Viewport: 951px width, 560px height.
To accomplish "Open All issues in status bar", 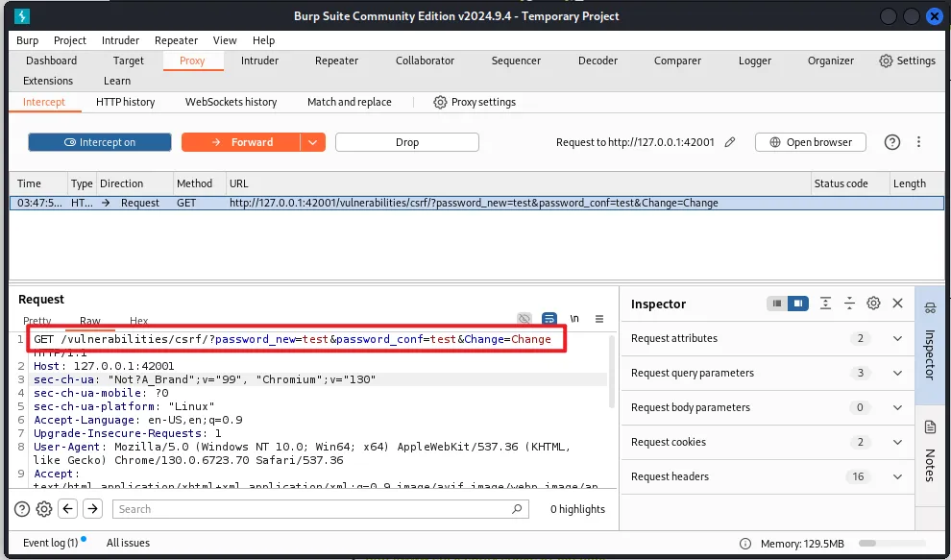I will tap(128, 543).
